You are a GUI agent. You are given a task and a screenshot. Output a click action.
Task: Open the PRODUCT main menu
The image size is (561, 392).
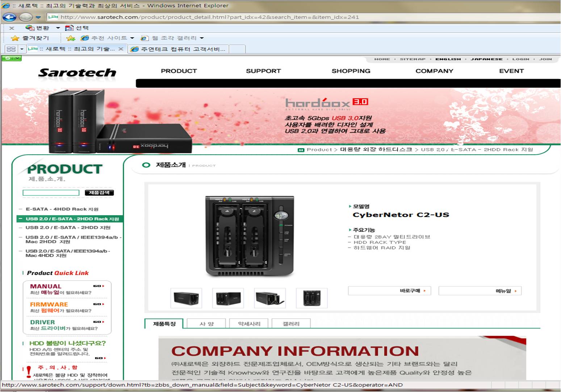pyautogui.click(x=179, y=71)
